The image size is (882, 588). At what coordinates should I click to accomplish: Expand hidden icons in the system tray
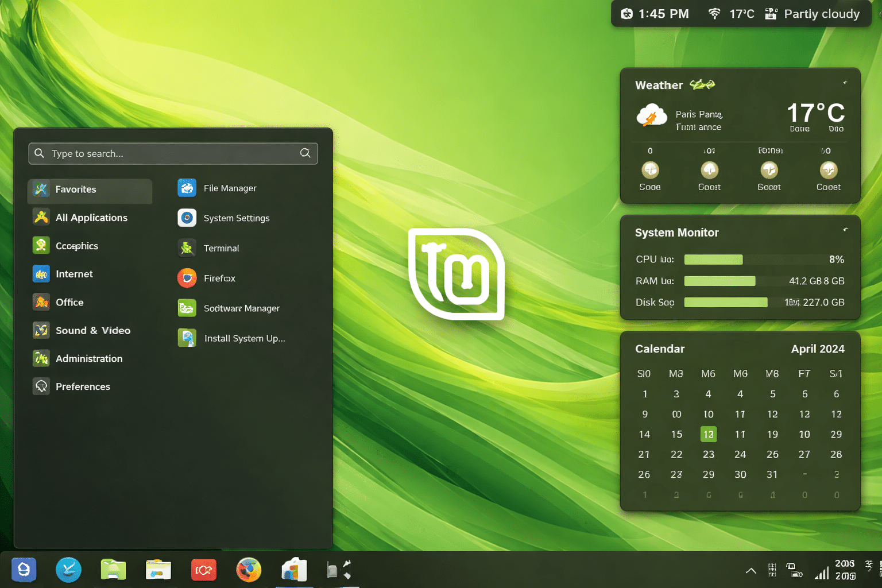751,570
